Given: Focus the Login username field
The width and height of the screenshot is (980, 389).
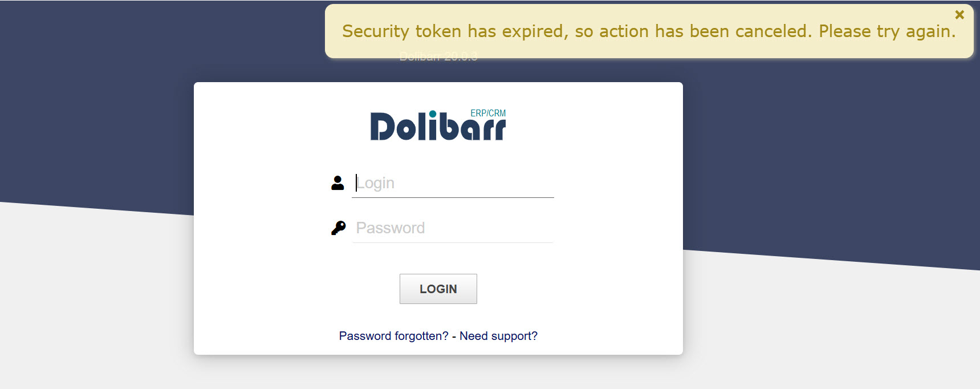Looking at the screenshot, I should [453, 183].
